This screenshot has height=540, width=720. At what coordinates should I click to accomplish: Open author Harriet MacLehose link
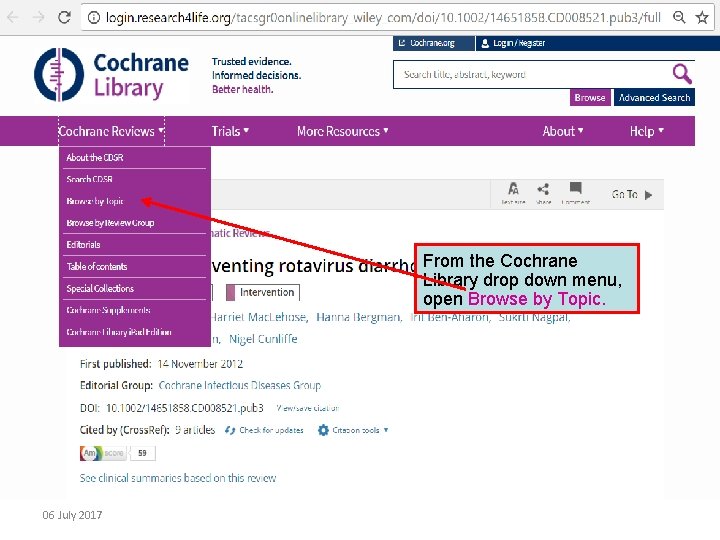259,317
